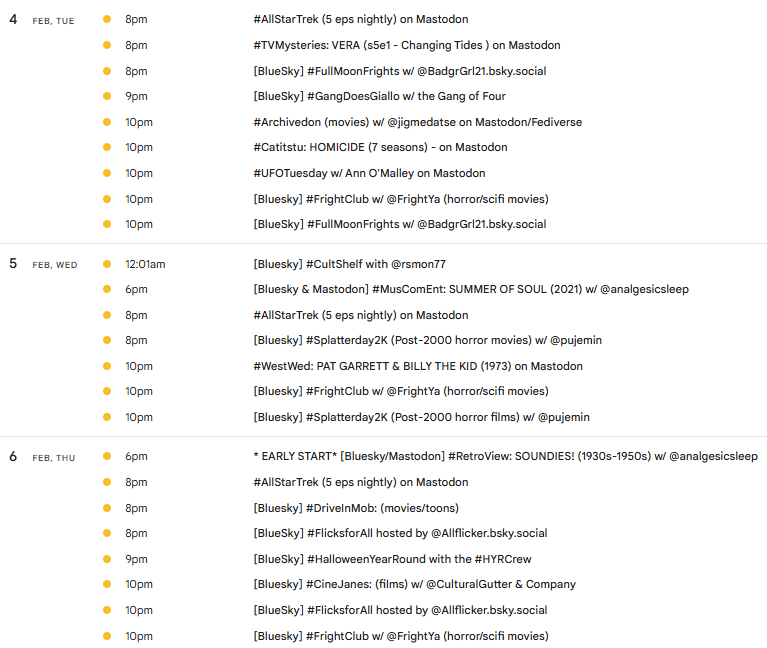Open #GangDoesGiallo w/ the Gang of Four
This screenshot has height=648, width=767.
pyautogui.click(x=379, y=96)
